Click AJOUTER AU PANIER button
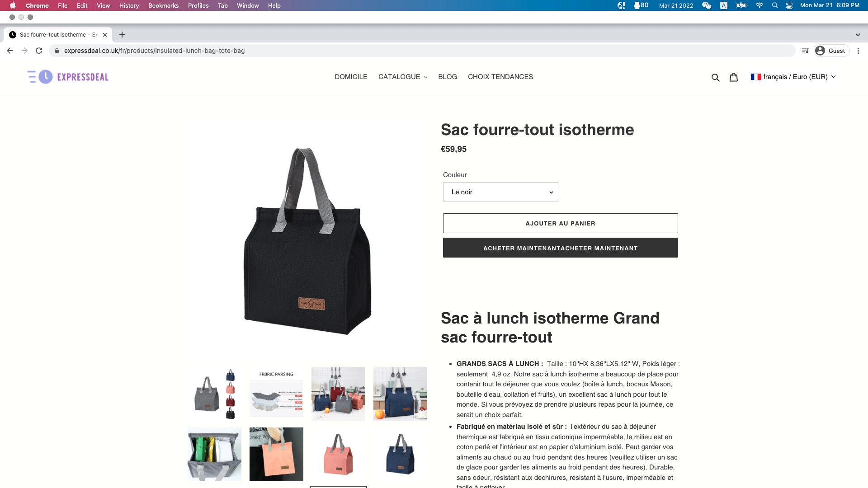 [x=561, y=223]
